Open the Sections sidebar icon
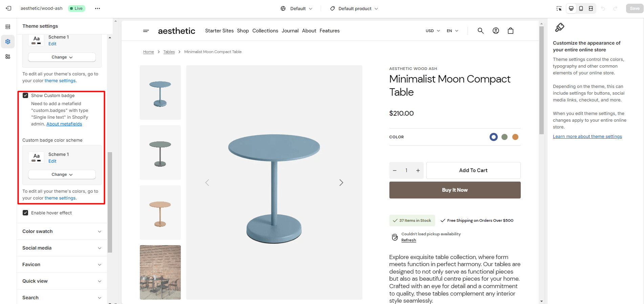 pyautogui.click(x=8, y=27)
